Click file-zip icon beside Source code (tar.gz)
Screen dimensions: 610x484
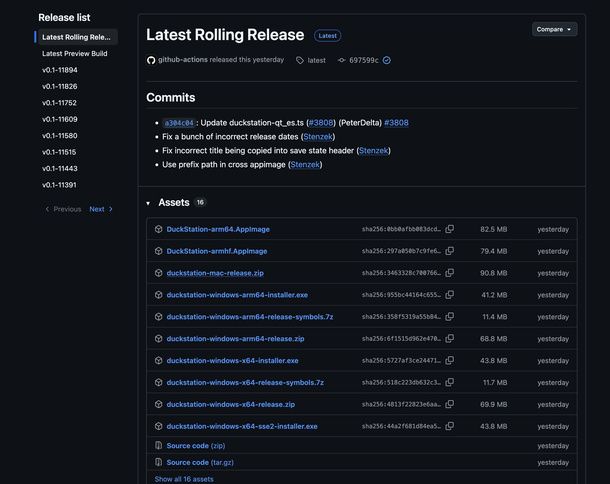(158, 462)
